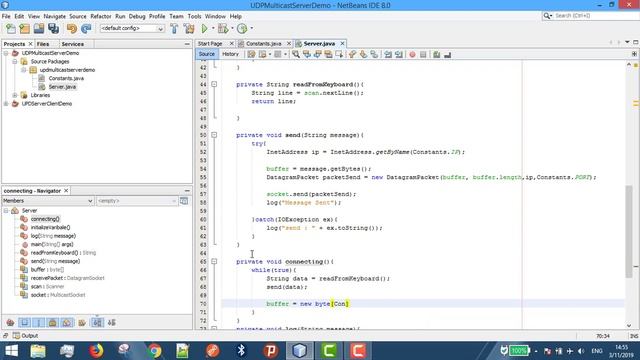Expand the Libraries tree node
This screenshot has width=640, height=360.
coord(15,95)
